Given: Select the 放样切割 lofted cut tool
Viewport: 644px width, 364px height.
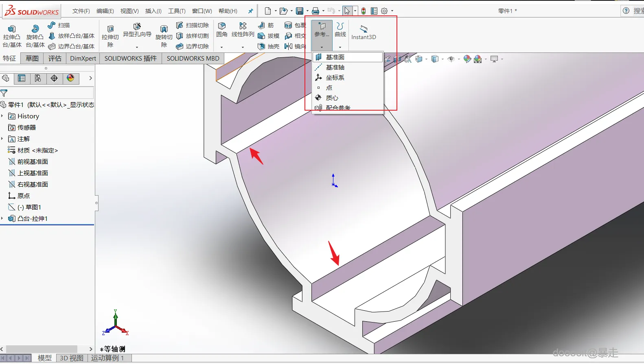Looking at the screenshot, I should coord(193,36).
